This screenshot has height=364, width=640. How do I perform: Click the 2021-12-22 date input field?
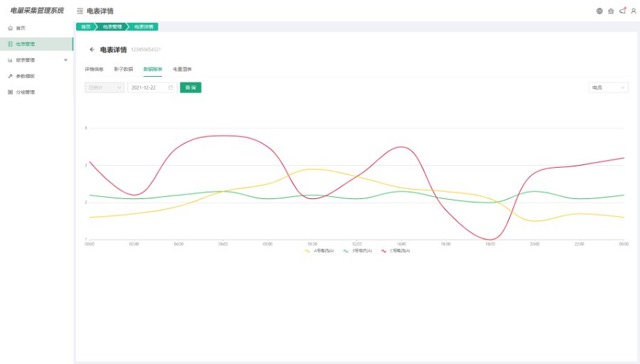pyautogui.click(x=147, y=87)
